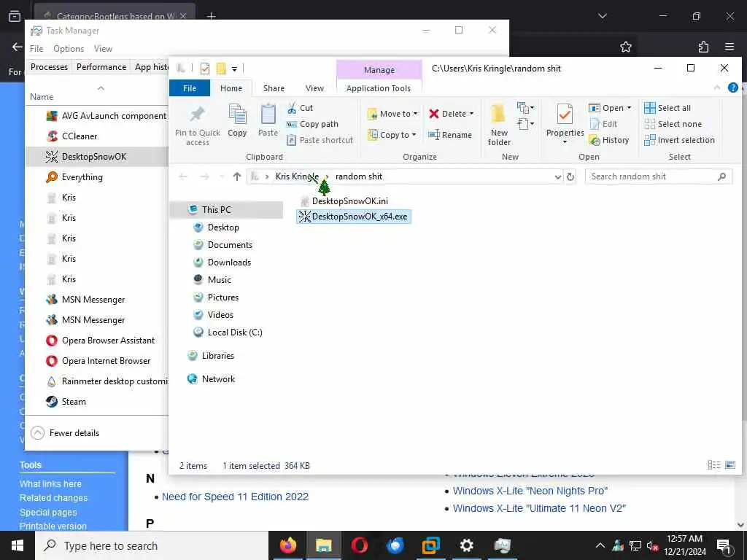Expand the address bar history dropdown
The image size is (747, 560).
[558, 176]
